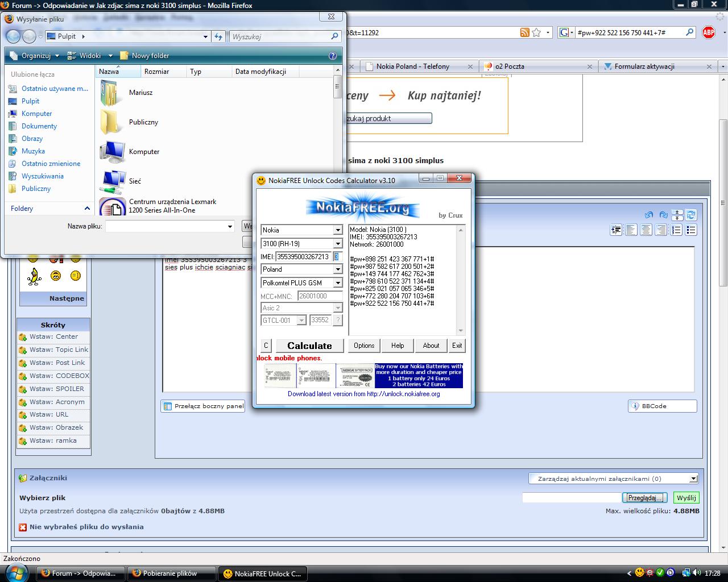Collapse the Foldery panel chevron

coord(87,209)
